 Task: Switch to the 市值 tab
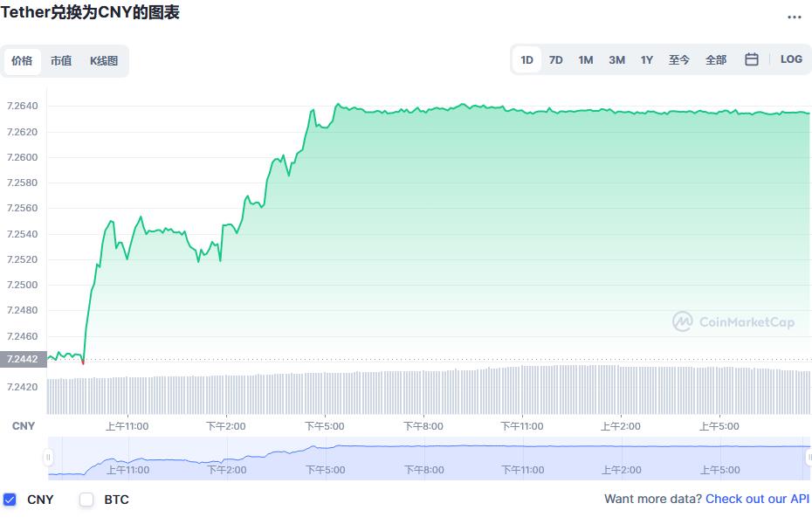click(61, 61)
